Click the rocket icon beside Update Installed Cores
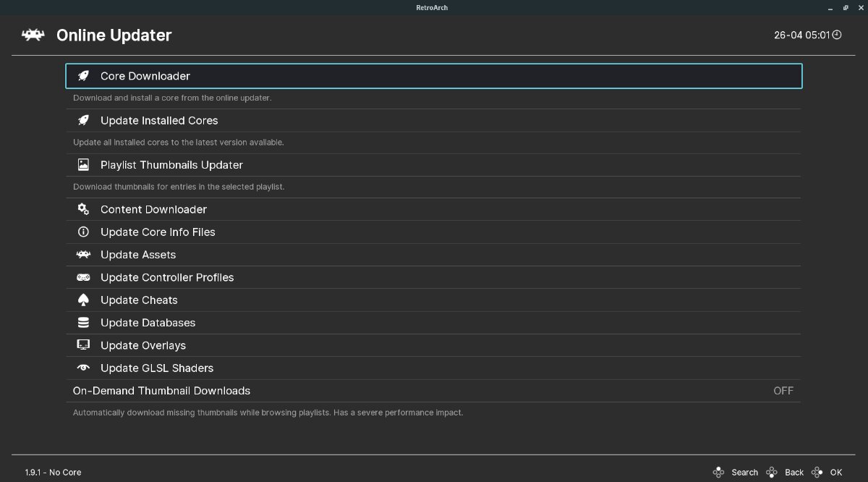The width and height of the screenshot is (868, 482). click(x=84, y=120)
